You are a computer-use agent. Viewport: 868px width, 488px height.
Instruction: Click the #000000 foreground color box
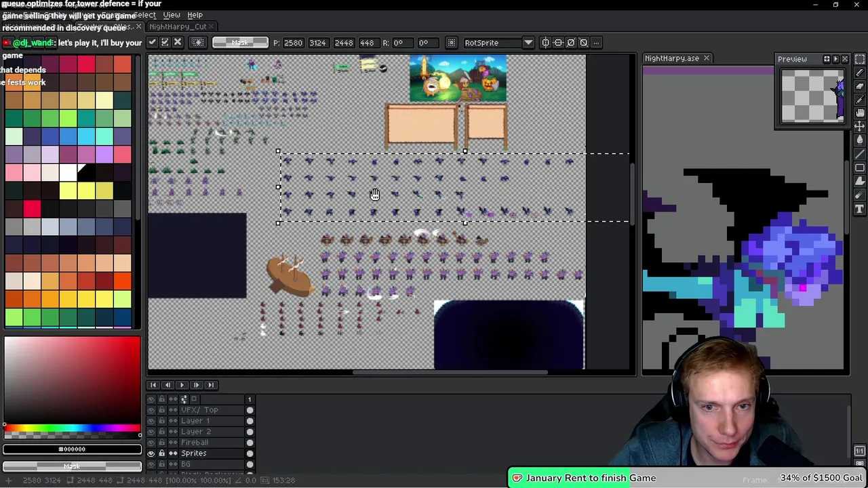pos(72,449)
